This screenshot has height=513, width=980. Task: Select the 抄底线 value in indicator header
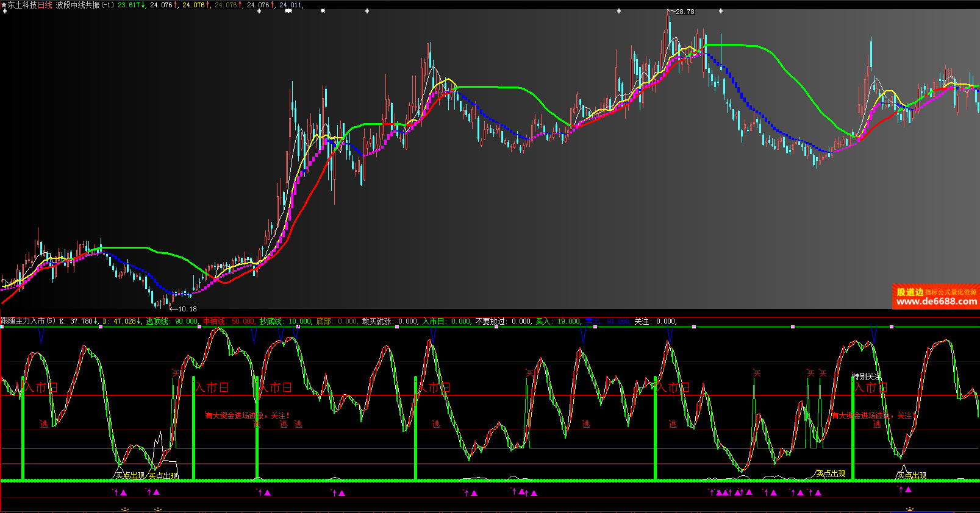pyautogui.click(x=299, y=321)
